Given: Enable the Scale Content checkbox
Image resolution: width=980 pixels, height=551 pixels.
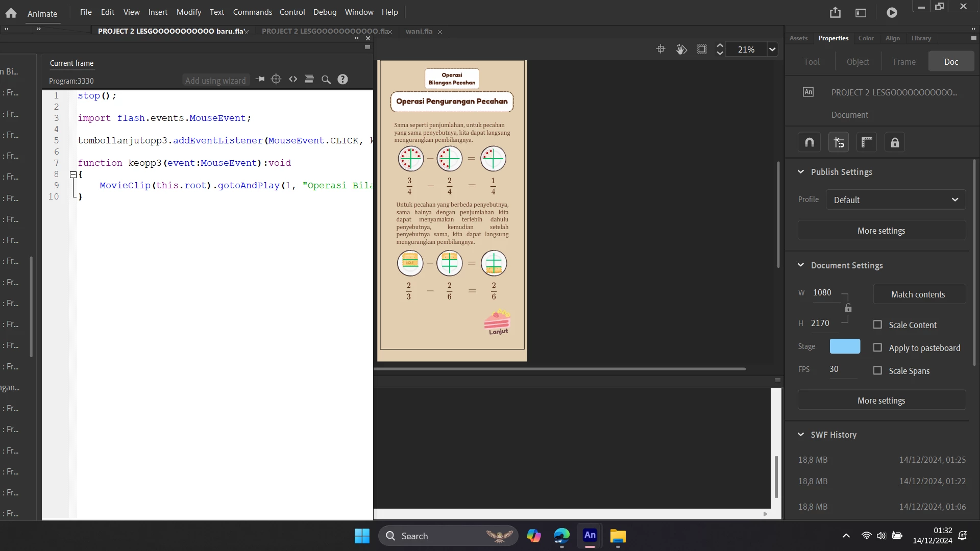Looking at the screenshot, I should [x=877, y=324].
